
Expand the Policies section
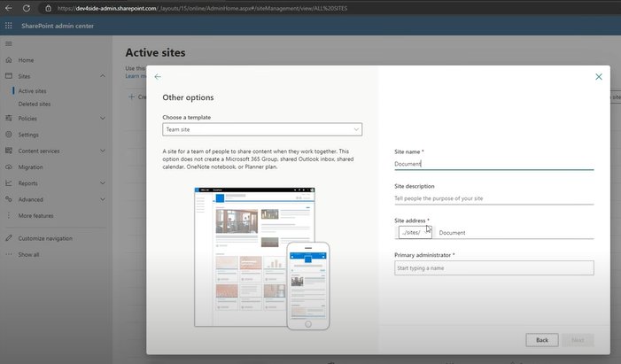[x=103, y=118]
